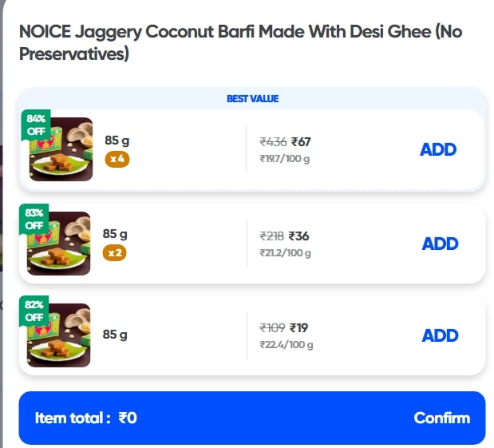
Task: Click the ₹19.7/100 g unit price
Action: pos(284,159)
